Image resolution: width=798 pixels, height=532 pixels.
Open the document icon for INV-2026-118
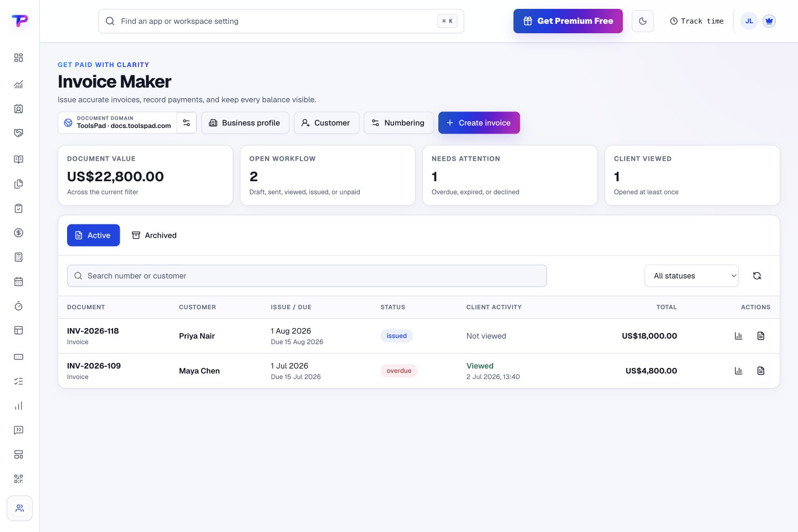coord(761,336)
